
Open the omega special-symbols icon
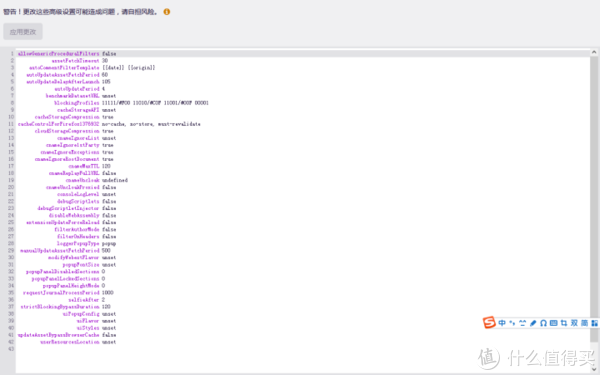543,323
